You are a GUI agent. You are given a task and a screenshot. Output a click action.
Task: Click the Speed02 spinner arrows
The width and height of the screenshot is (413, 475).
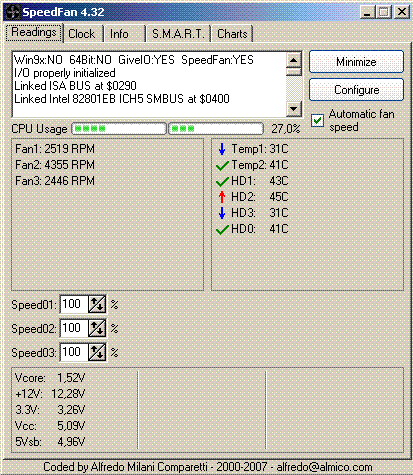click(x=97, y=328)
